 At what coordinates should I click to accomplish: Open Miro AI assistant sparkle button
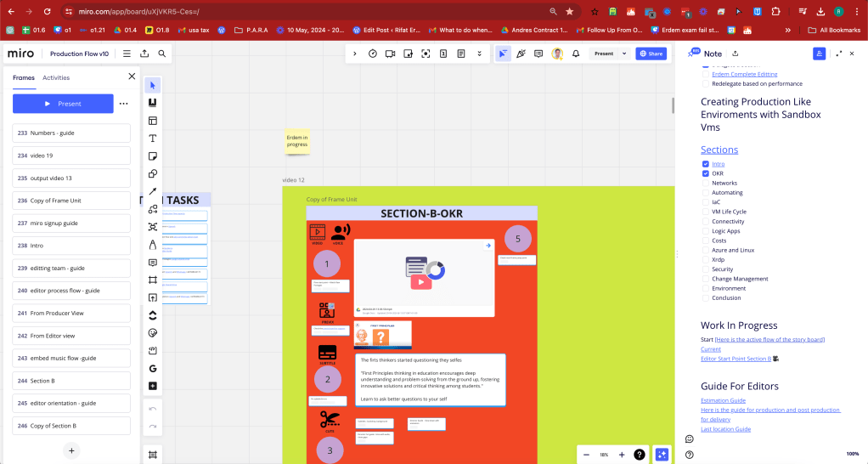662,455
